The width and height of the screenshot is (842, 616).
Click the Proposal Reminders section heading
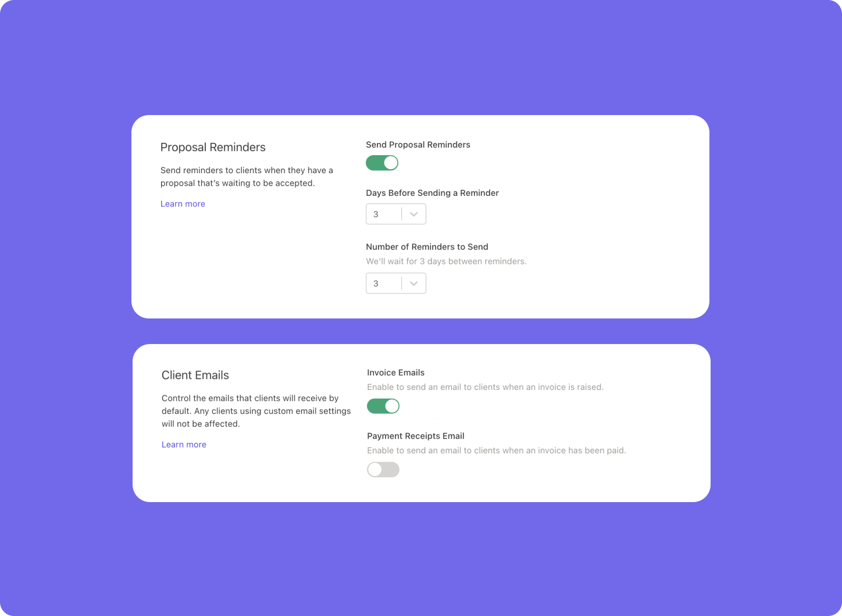213,148
